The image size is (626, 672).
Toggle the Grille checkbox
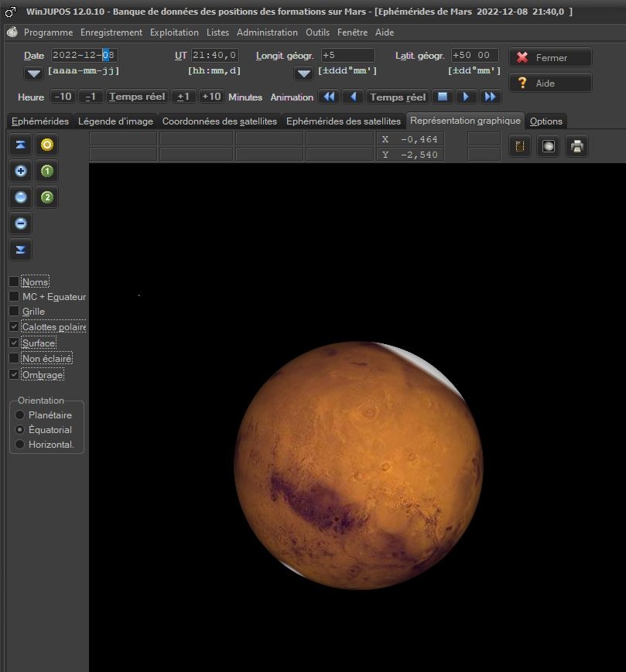coord(14,311)
